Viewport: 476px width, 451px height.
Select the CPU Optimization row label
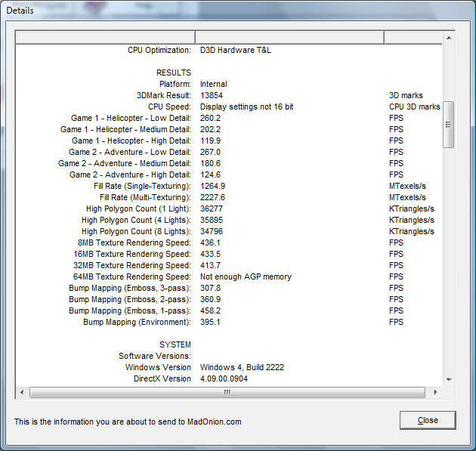[x=159, y=51]
